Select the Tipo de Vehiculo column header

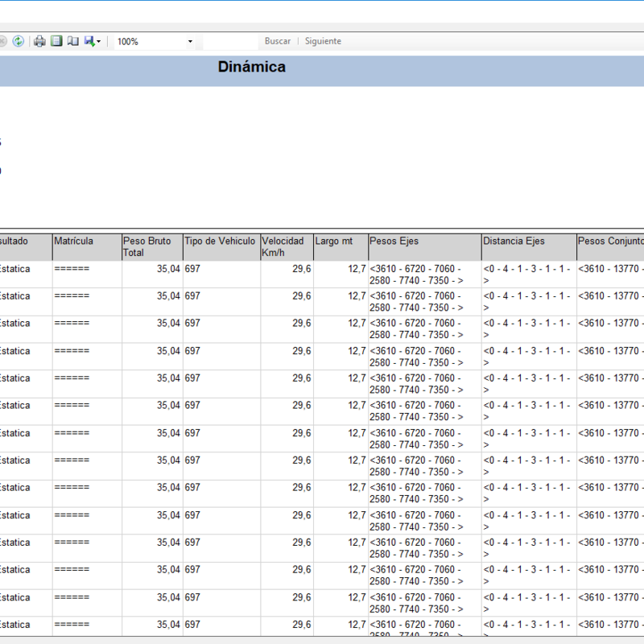tap(221, 242)
